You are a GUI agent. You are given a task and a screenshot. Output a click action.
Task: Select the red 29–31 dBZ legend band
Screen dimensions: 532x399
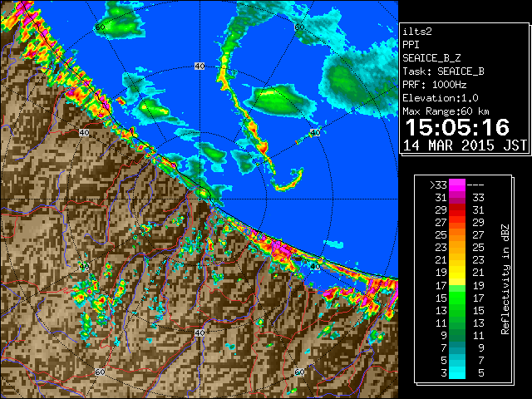[457, 210]
